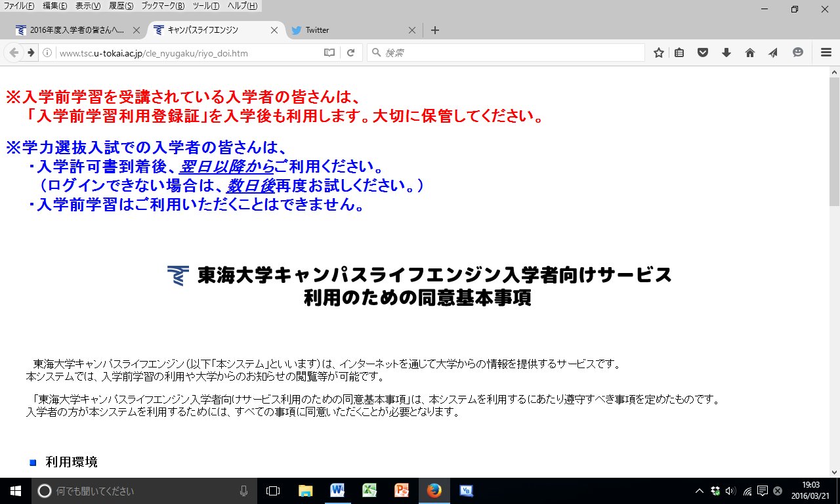Open the Windows Start menu
840x504 pixels.
[x=16, y=491]
